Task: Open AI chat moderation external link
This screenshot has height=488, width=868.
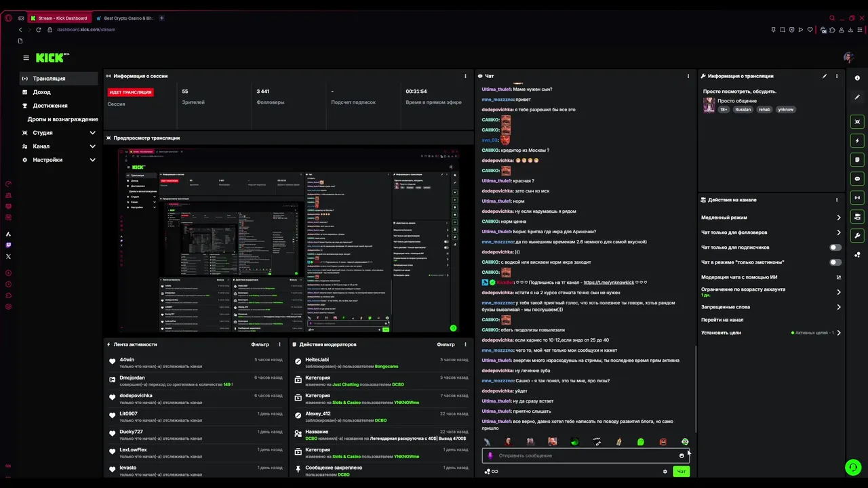Action: click(839, 277)
